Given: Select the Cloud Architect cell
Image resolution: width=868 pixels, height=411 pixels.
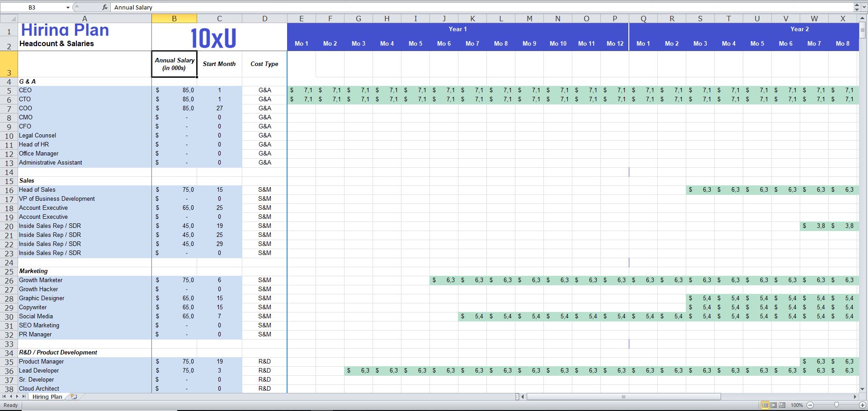Looking at the screenshot, I should (85, 389).
